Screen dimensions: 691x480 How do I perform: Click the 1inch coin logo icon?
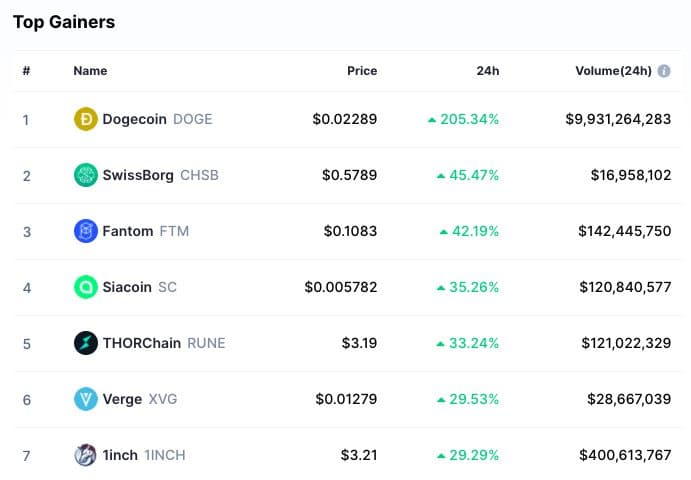pos(86,455)
